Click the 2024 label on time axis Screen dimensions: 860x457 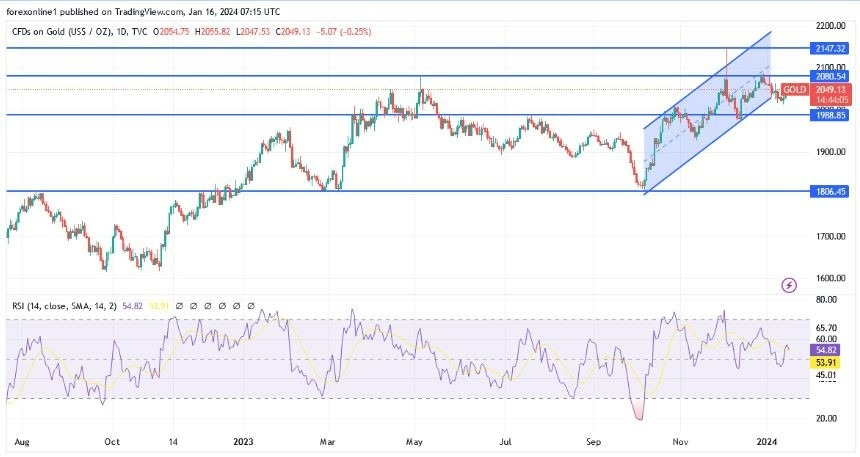(x=767, y=442)
